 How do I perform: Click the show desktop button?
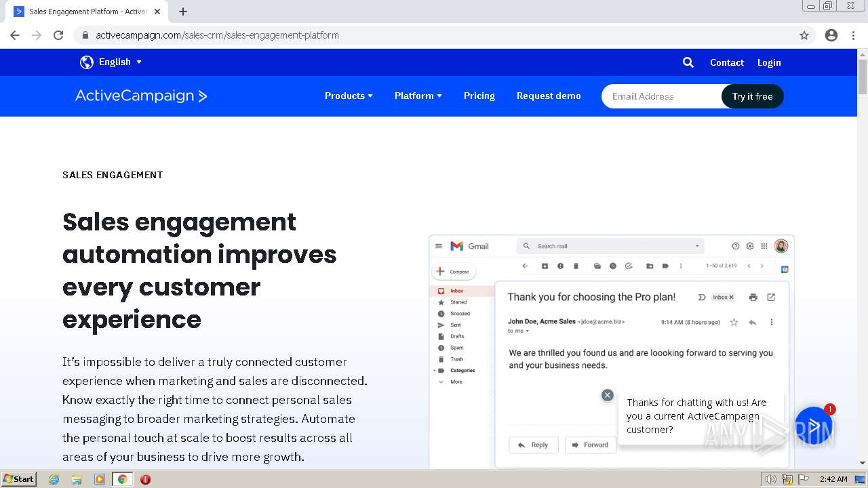(x=861, y=479)
